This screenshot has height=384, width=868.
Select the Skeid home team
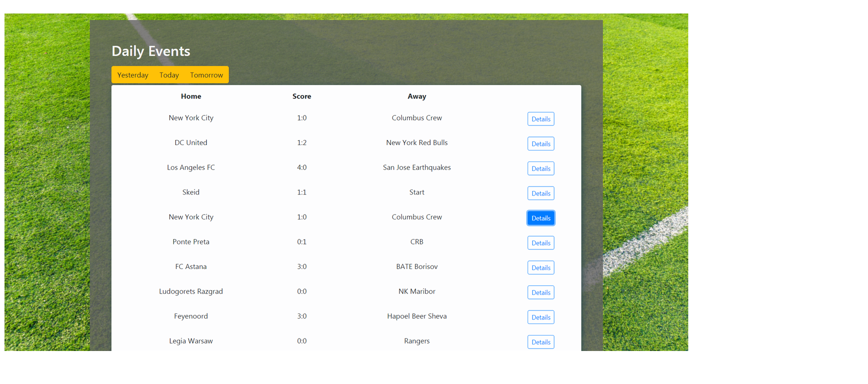click(x=191, y=192)
